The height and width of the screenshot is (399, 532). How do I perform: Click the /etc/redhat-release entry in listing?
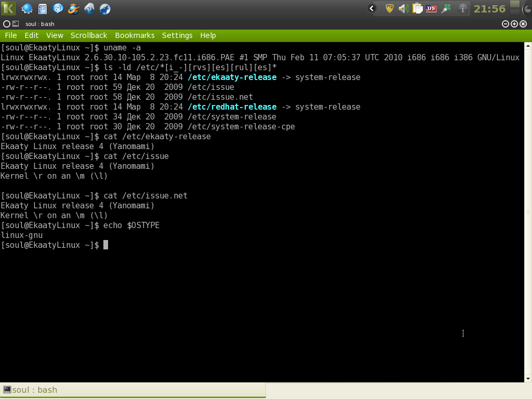[x=232, y=107]
